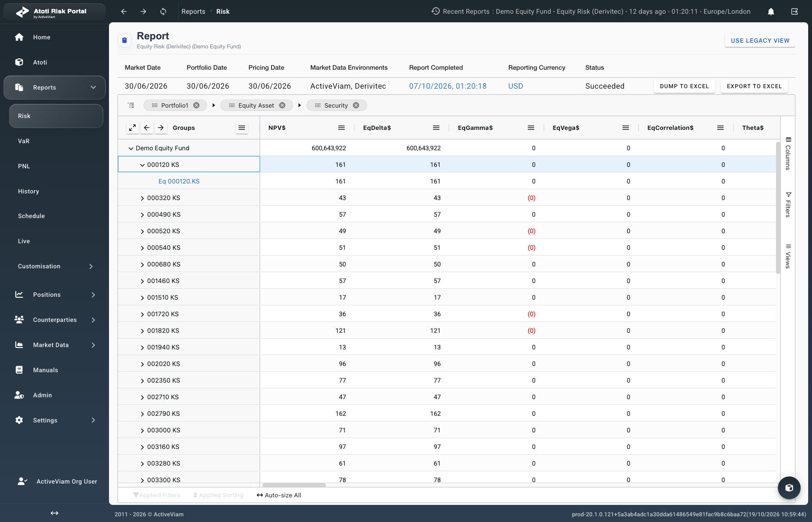Click the Report clipboard icon beside title

pos(125,40)
